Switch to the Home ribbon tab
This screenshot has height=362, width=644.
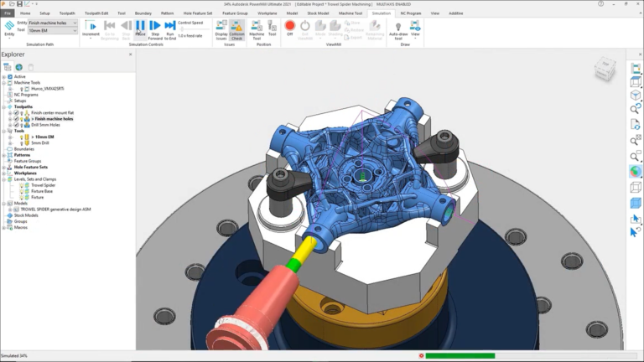point(25,13)
